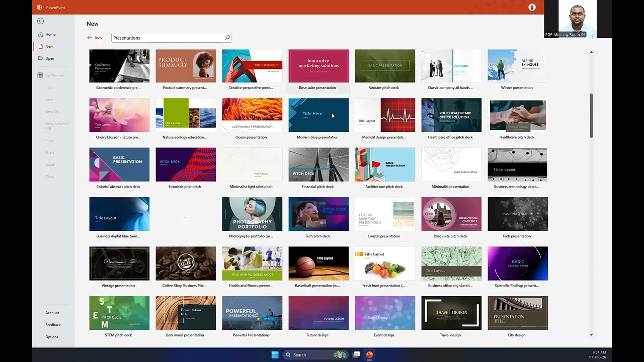The width and height of the screenshot is (644, 362).
Task: Click the taskbar Search box
Action: pyautogui.click(x=316, y=354)
